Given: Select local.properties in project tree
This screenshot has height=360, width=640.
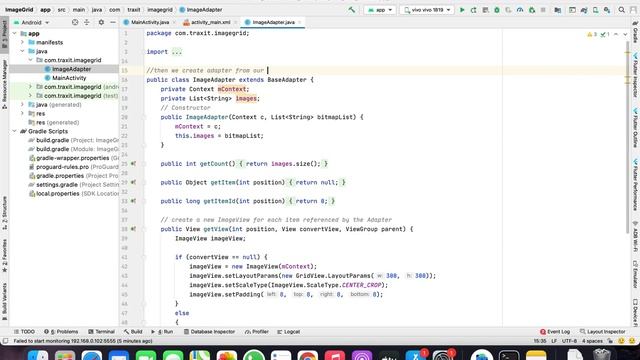Looking at the screenshot, I should coord(58,194).
